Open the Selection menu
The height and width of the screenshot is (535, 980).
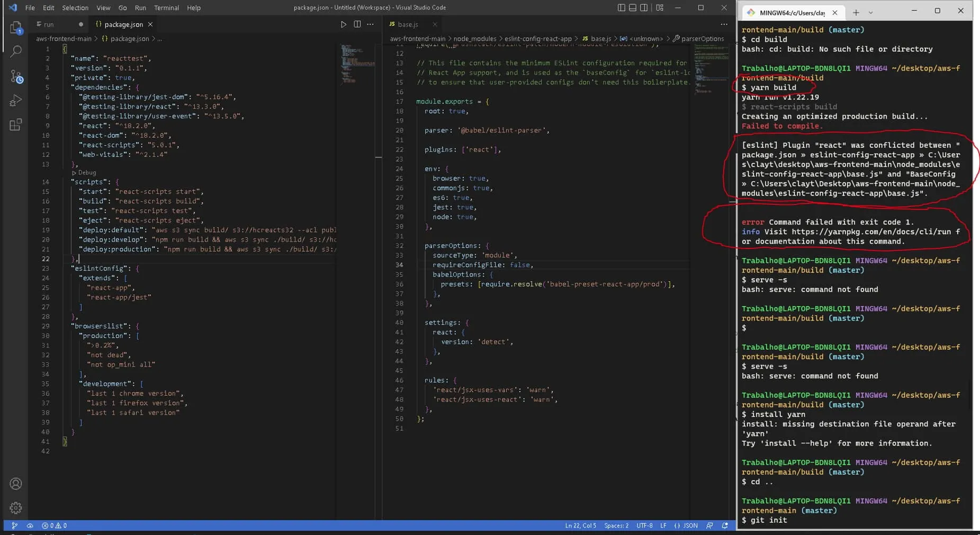75,7
